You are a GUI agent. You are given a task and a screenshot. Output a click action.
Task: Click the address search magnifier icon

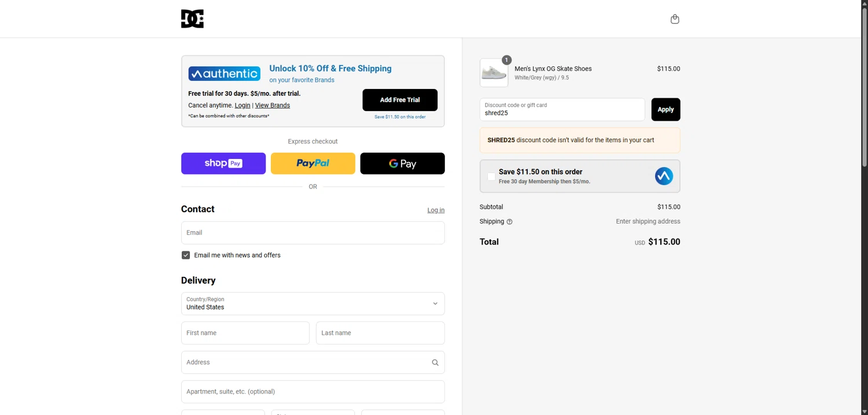(x=435, y=362)
